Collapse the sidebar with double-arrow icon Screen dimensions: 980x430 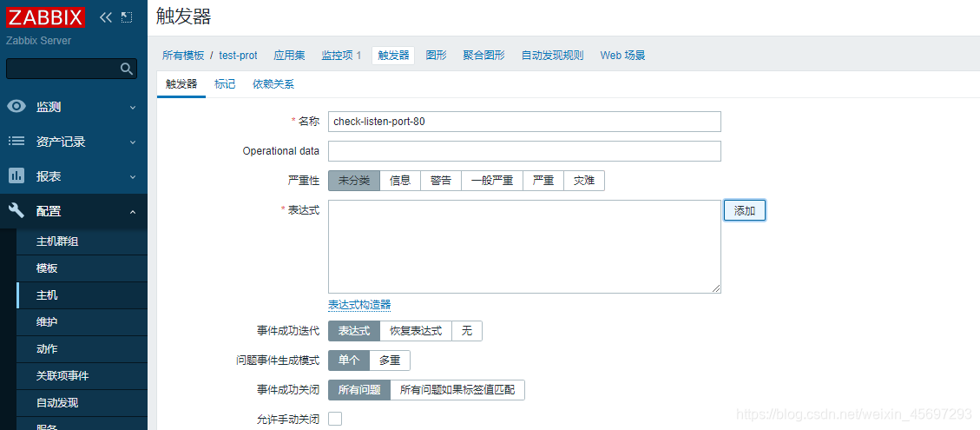pos(106,17)
